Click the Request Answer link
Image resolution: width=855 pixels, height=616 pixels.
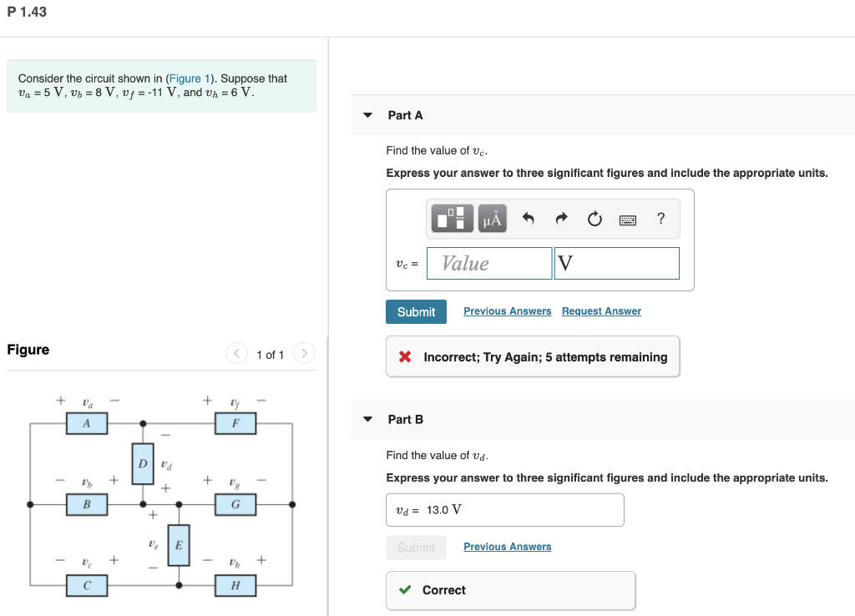point(601,311)
